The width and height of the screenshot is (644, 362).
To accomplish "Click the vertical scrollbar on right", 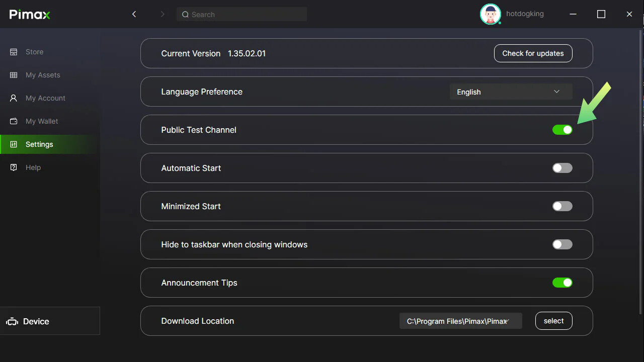I will tap(640, 166).
